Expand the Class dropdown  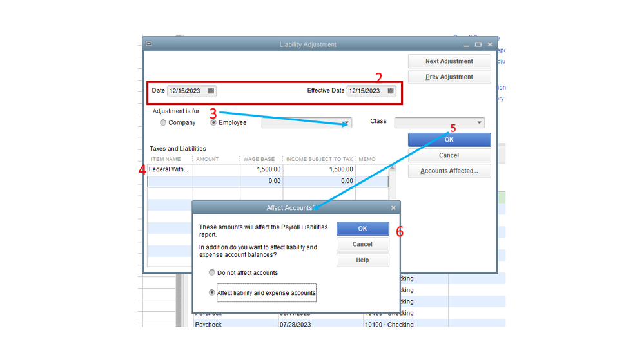click(480, 122)
